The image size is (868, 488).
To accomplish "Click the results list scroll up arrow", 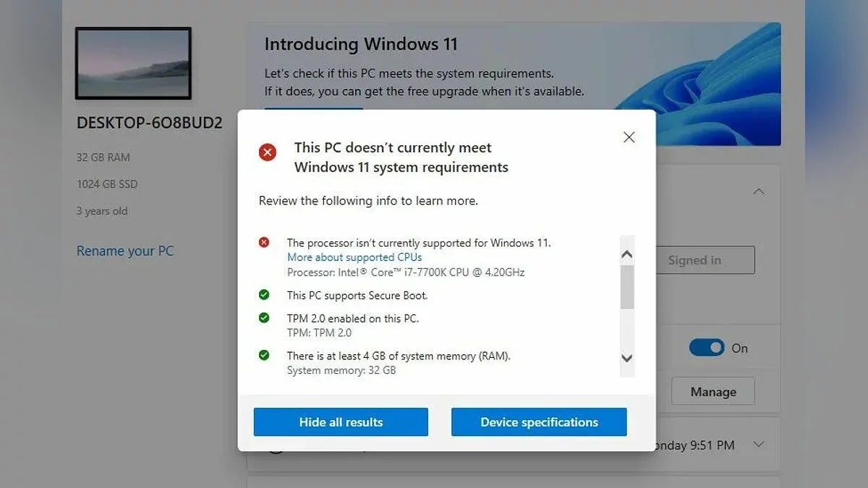I will tap(627, 254).
